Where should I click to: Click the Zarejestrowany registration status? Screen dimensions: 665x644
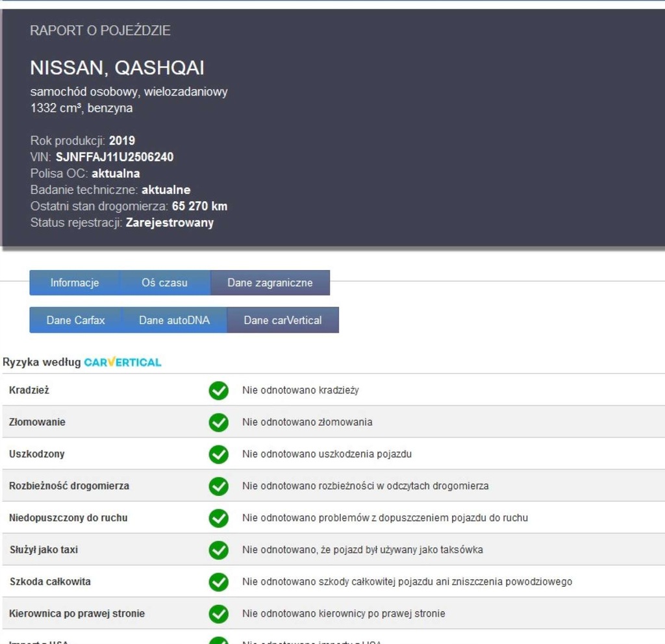coord(169,223)
